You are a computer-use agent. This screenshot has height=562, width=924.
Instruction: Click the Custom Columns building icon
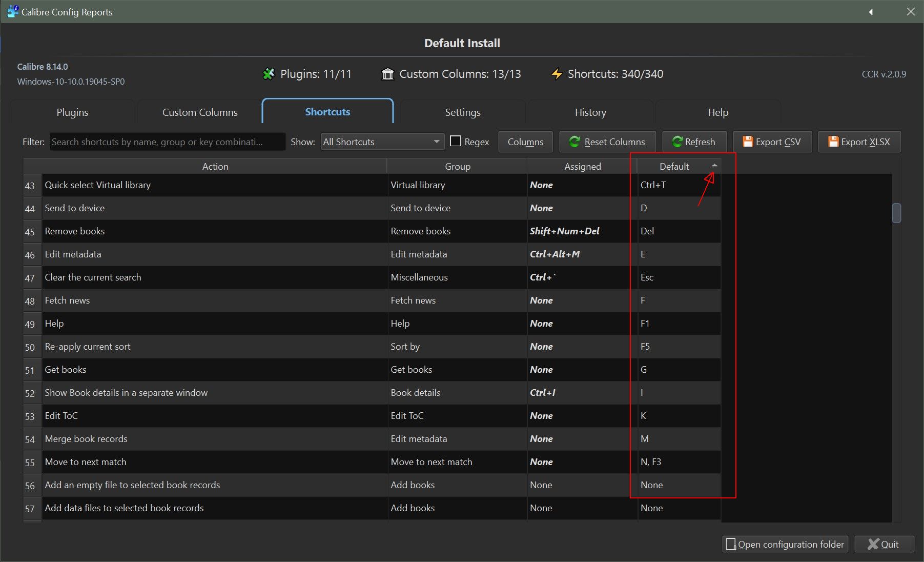(x=387, y=74)
